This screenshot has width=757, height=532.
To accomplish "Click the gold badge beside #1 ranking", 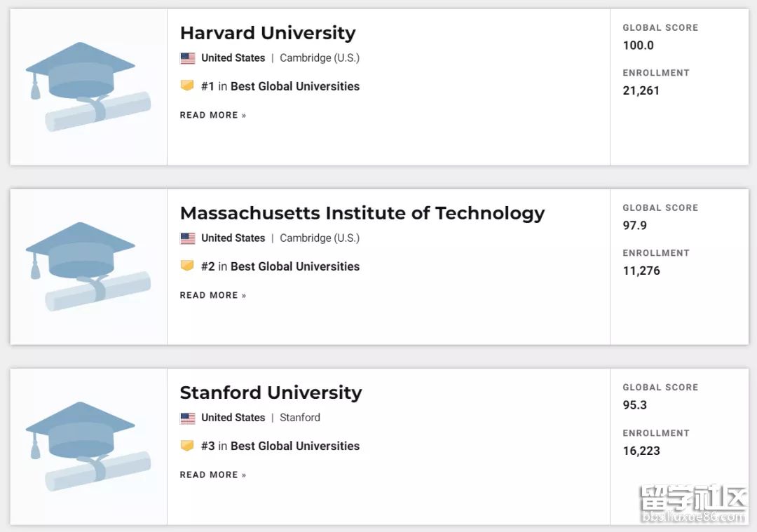I will 187,86.
